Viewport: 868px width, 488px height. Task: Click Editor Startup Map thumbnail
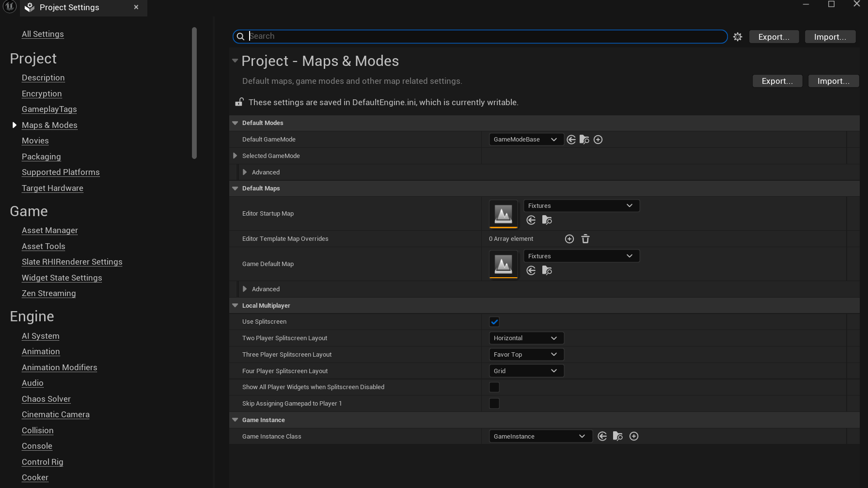click(504, 214)
